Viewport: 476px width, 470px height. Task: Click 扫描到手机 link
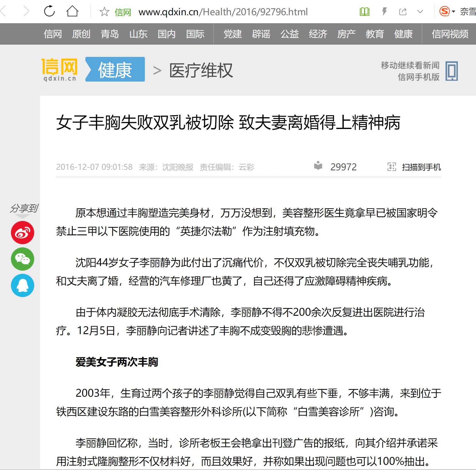[x=421, y=167]
